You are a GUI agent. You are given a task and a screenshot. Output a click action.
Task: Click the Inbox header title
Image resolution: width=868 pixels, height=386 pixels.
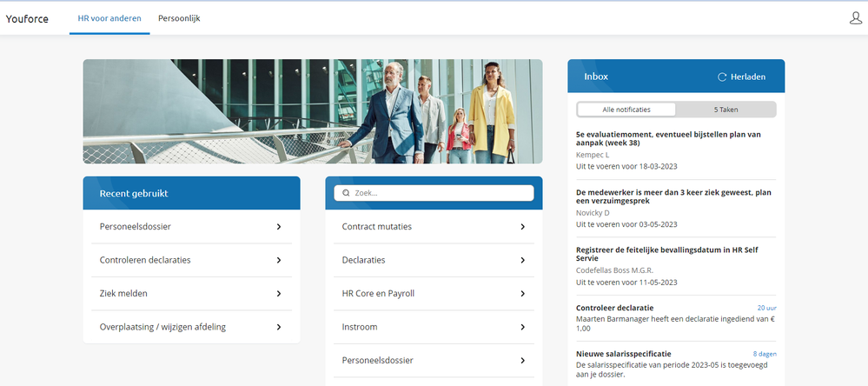click(596, 77)
